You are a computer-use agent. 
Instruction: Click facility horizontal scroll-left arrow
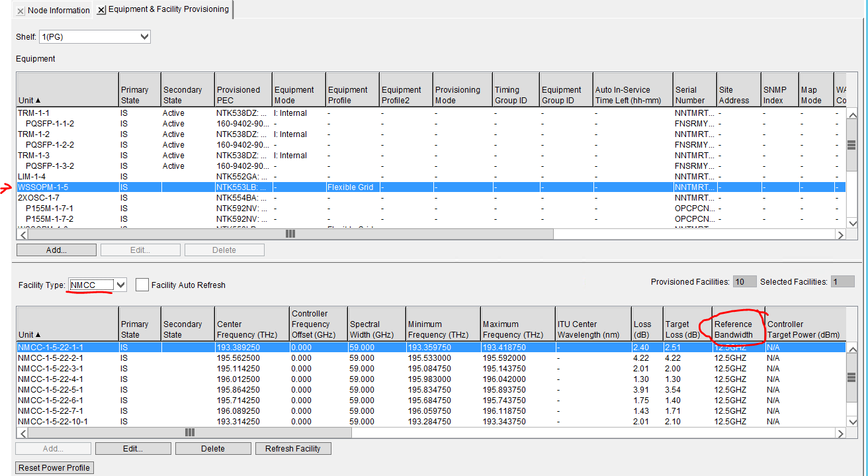click(x=22, y=433)
